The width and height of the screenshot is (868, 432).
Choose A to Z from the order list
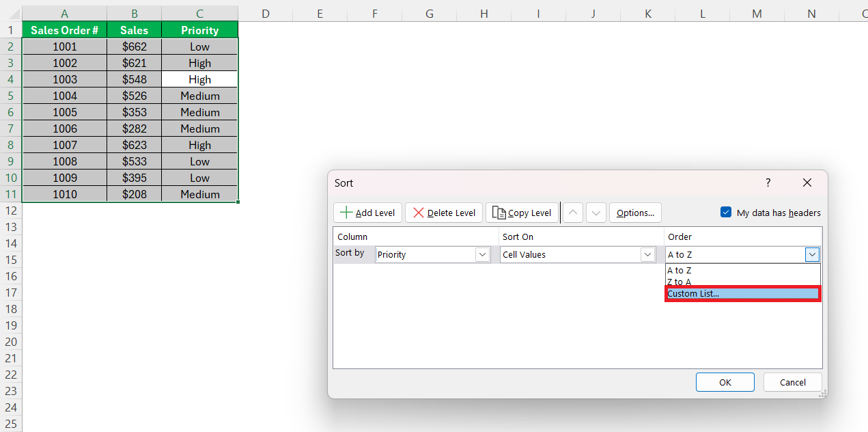pos(742,270)
